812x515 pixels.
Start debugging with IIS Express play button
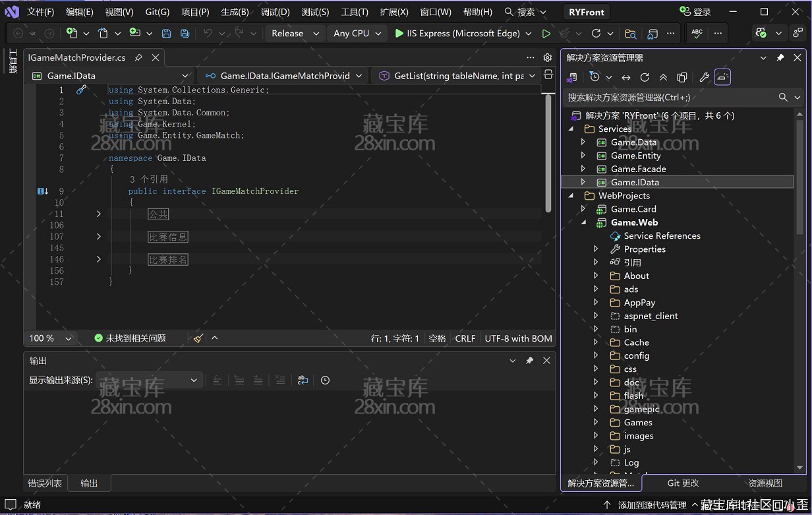(399, 33)
